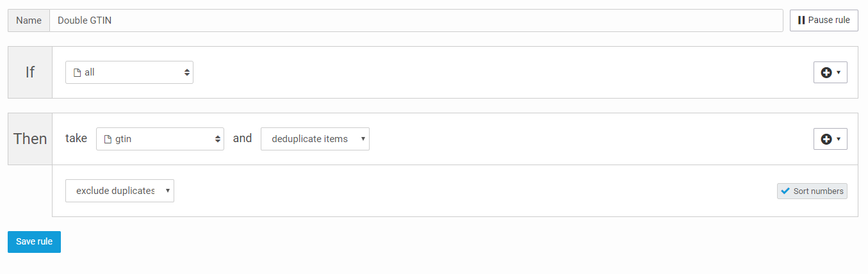This screenshot has width=868, height=274.
Task: Open the "all" condition dropdown
Action: [129, 72]
